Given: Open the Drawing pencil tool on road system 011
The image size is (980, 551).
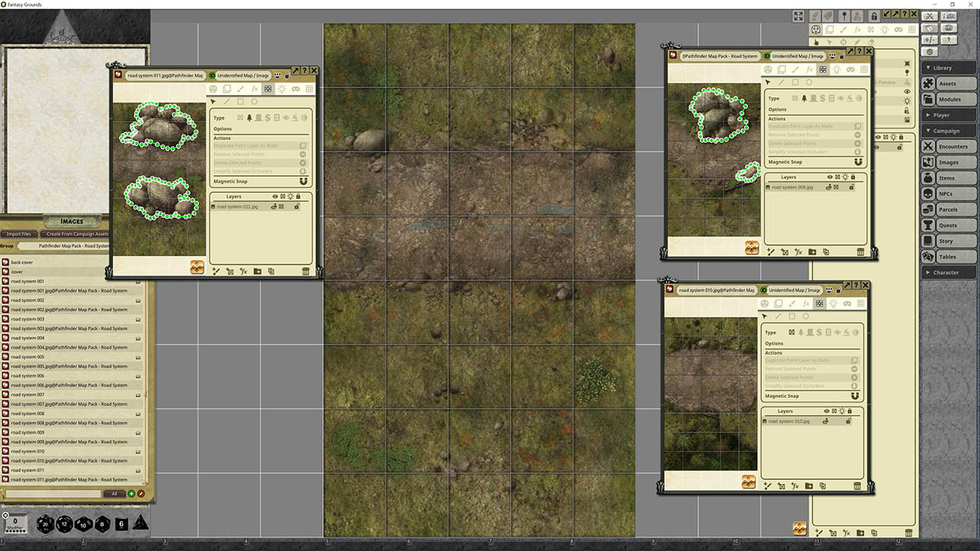Looking at the screenshot, I should pos(239,89).
